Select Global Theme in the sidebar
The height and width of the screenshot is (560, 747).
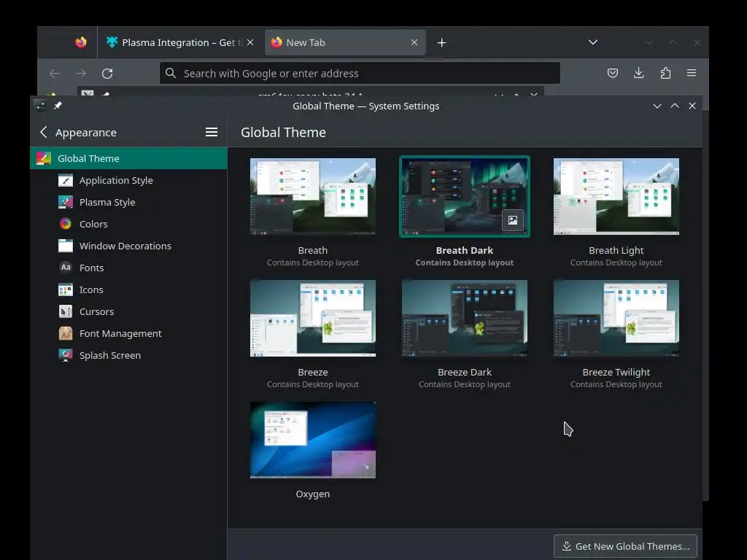(x=128, y=158)
